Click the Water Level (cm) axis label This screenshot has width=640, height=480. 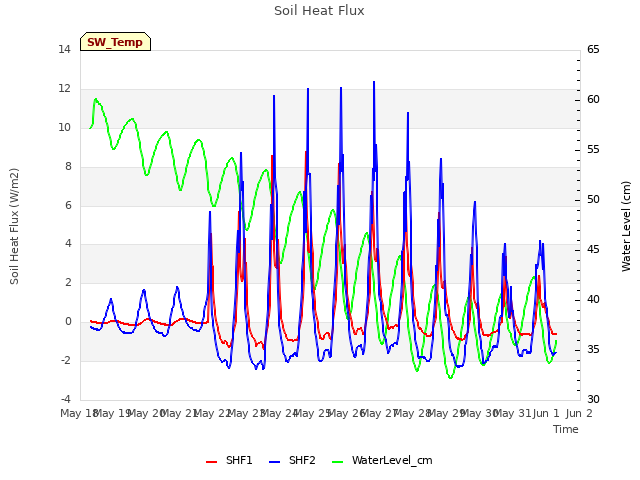coord(626,226)
